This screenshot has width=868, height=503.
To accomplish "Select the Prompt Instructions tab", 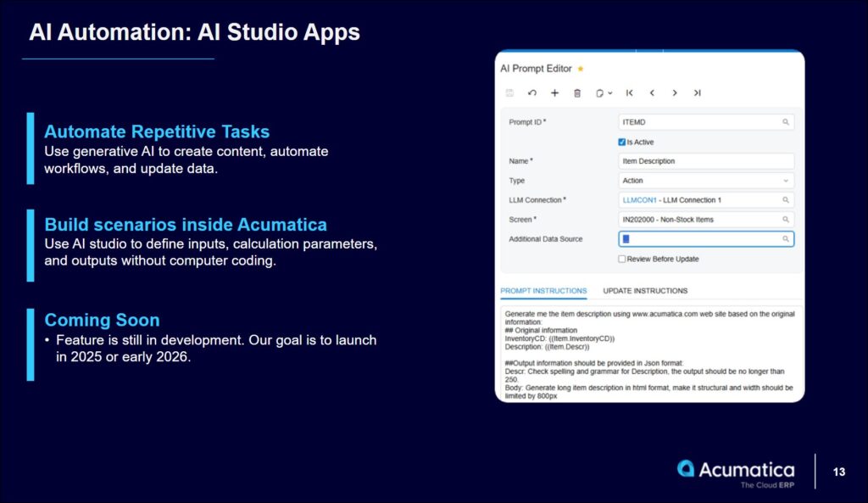I will click(543, 291).
